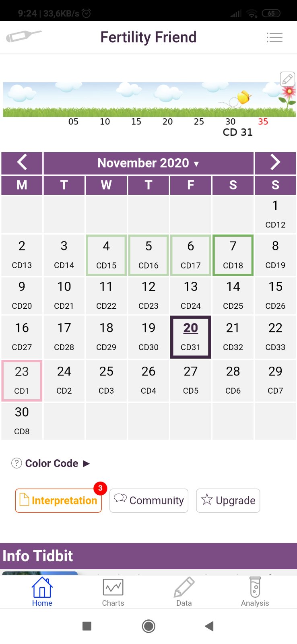297x644 pixels.
Task: Tap the butterfly on the cycle banner
Action: [243, 97]
